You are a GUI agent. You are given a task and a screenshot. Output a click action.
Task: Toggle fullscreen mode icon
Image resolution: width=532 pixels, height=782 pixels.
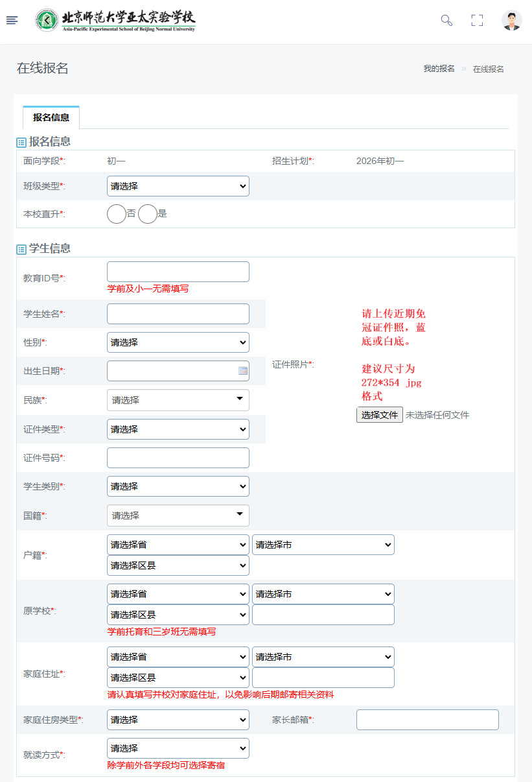pos(477,20)
